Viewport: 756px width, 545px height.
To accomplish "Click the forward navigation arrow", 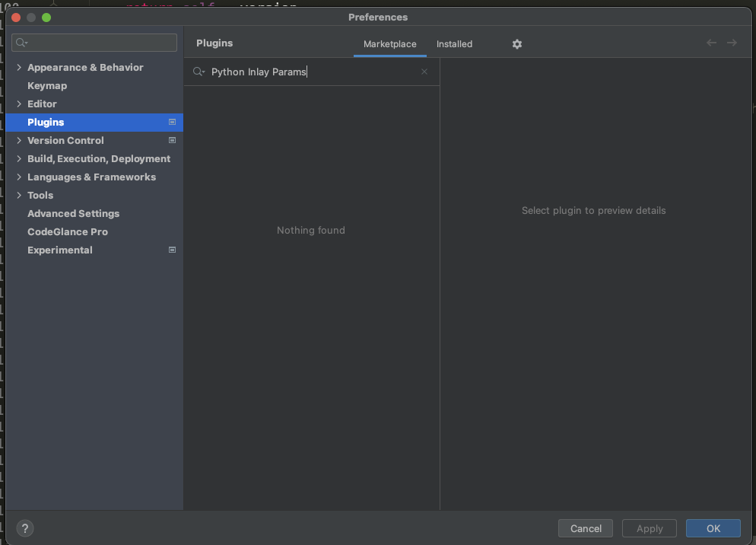I will tap(732, 43).
